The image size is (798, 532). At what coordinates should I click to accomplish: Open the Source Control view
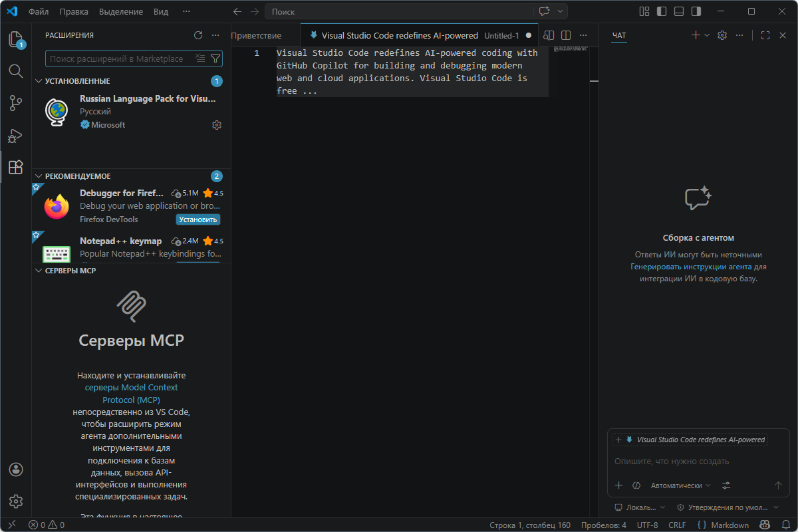(15, 103)
